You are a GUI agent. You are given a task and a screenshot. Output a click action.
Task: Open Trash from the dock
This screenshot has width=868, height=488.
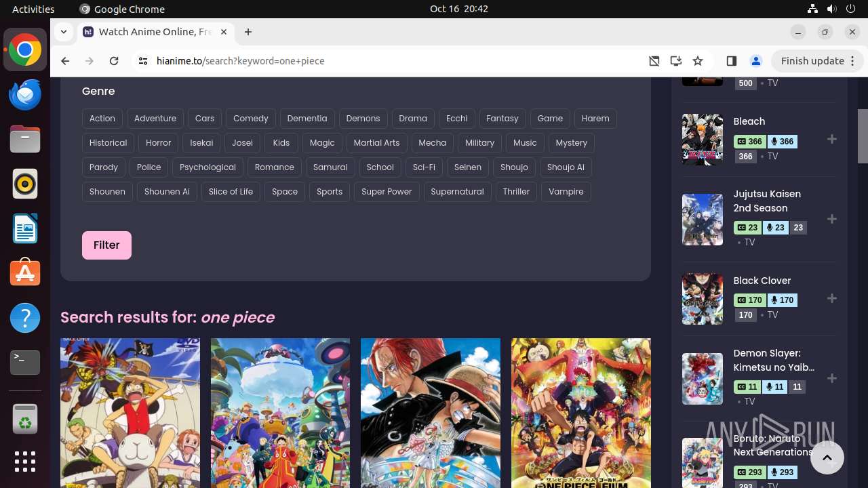(x=25, y=418)
